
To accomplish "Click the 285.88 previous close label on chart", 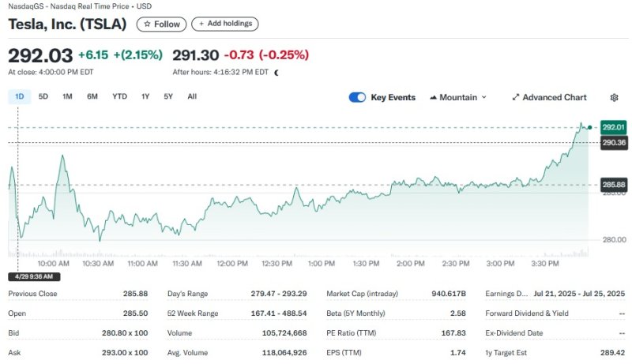I will click(614, 185).
